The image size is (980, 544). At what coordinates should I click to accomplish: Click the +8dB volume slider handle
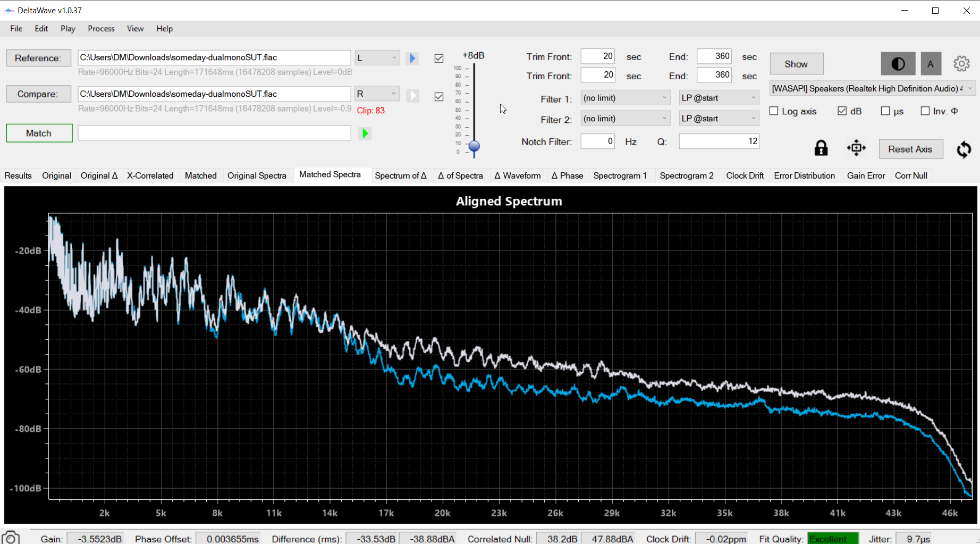pos(474,146)
